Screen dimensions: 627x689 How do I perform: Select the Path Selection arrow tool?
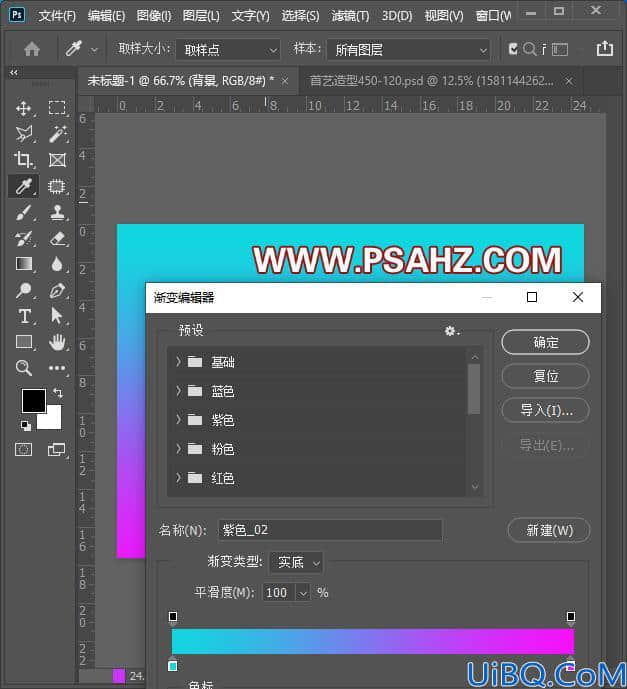pyautogui.click(x=57, y=316)
